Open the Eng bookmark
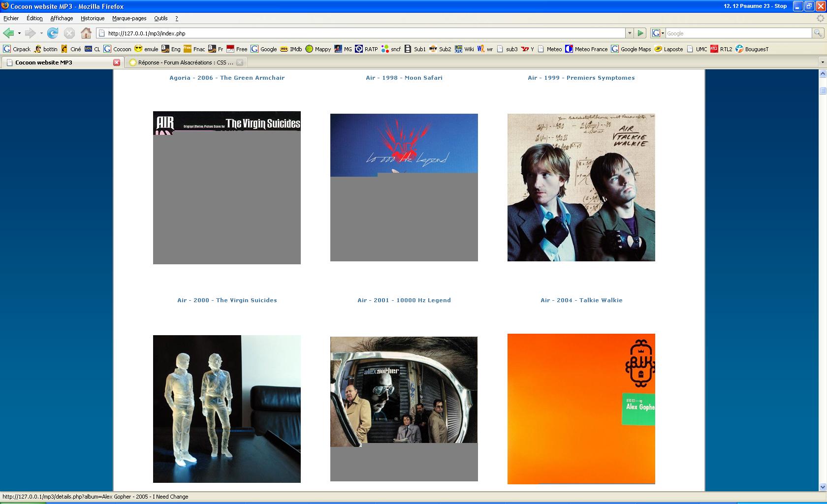This screenshot has height=504, width=827. pyautogui.click(x=171, y=49)
